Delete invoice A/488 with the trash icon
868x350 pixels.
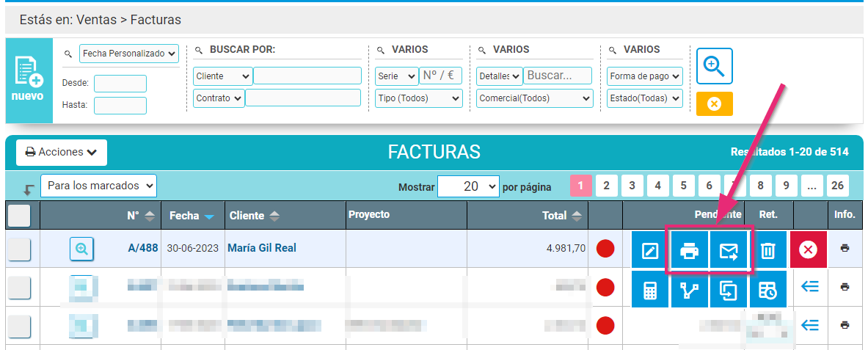767,251
